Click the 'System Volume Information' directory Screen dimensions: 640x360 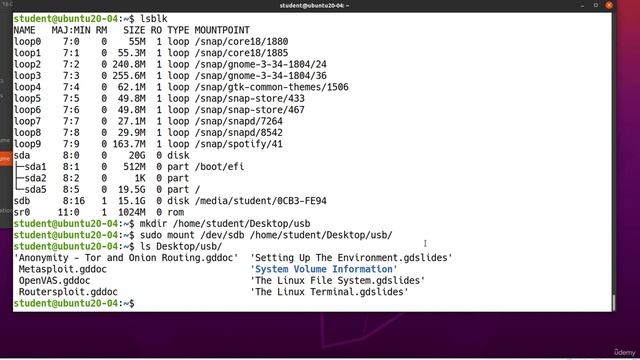pyautogui.click(x=324, y=269)
